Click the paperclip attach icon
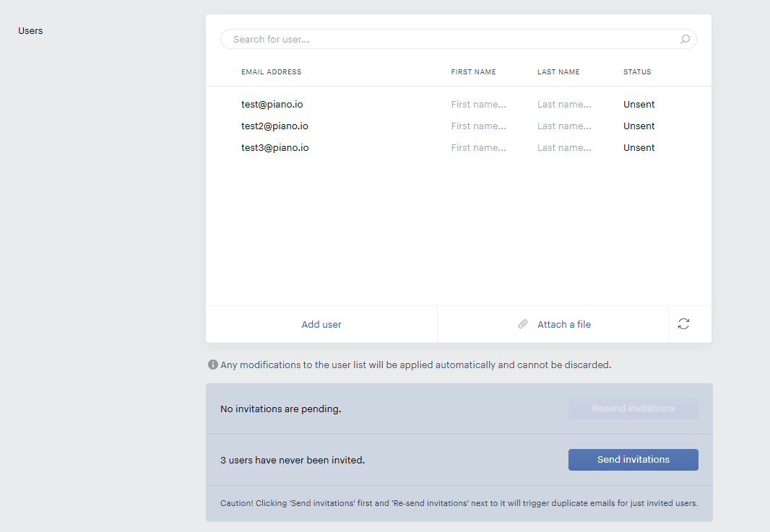This screenshot has width=770, height=532. [x=523, y=324]
